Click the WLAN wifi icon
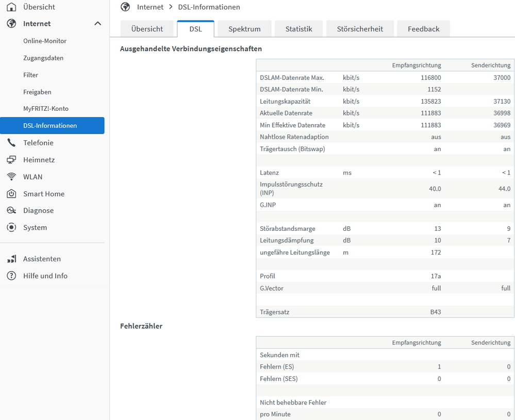Screen dimensions: 515x420 point(11,177)
